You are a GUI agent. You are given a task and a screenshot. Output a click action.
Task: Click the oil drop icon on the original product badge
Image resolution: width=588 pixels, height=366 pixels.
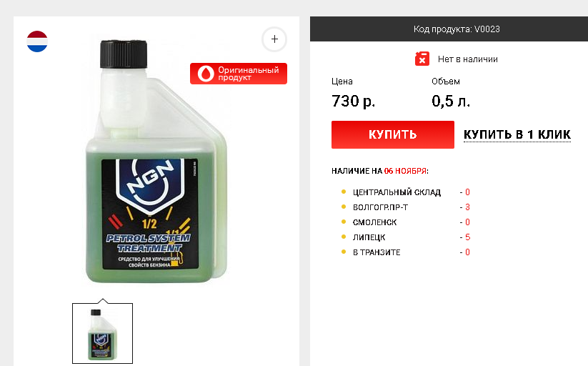(206, 73)
